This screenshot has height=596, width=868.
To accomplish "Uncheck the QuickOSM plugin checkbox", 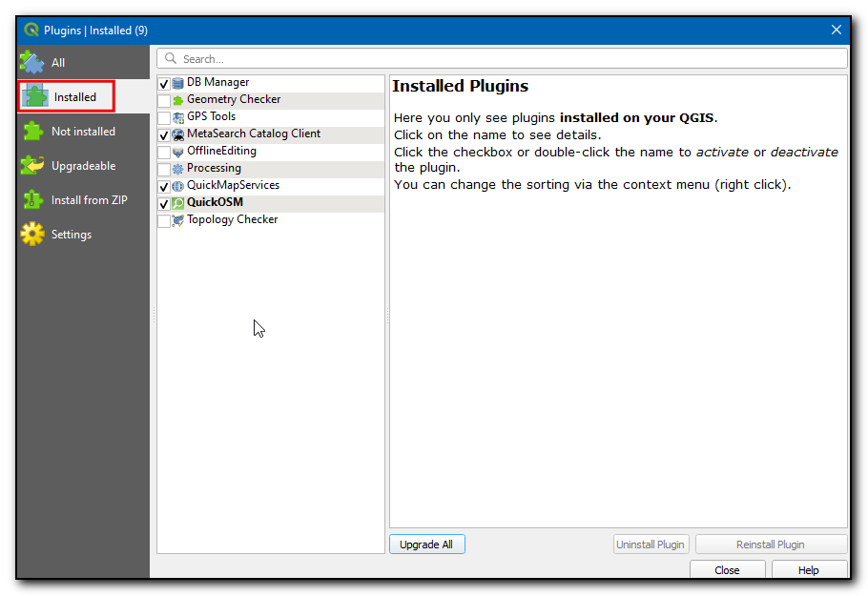I will [x=164, y=204].
